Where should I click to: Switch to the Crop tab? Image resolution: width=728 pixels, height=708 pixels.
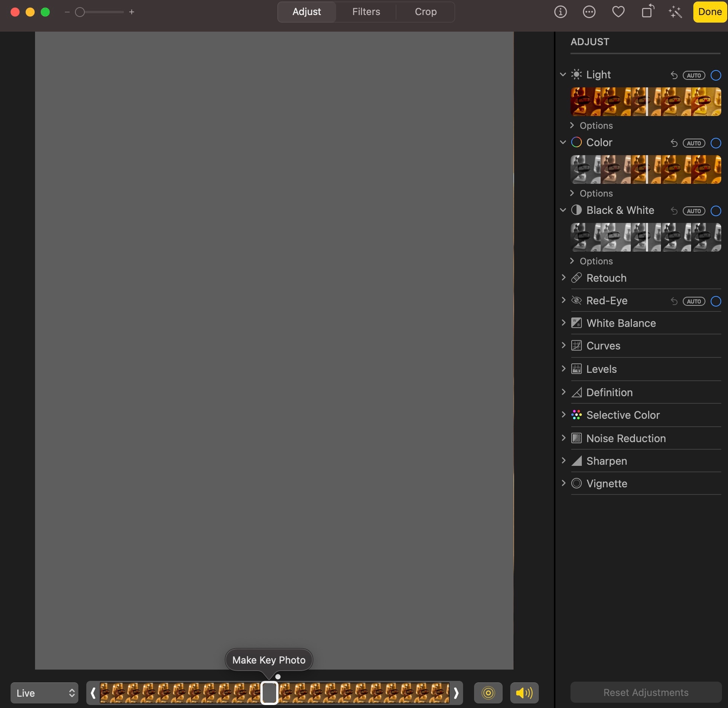coord(425,12)
